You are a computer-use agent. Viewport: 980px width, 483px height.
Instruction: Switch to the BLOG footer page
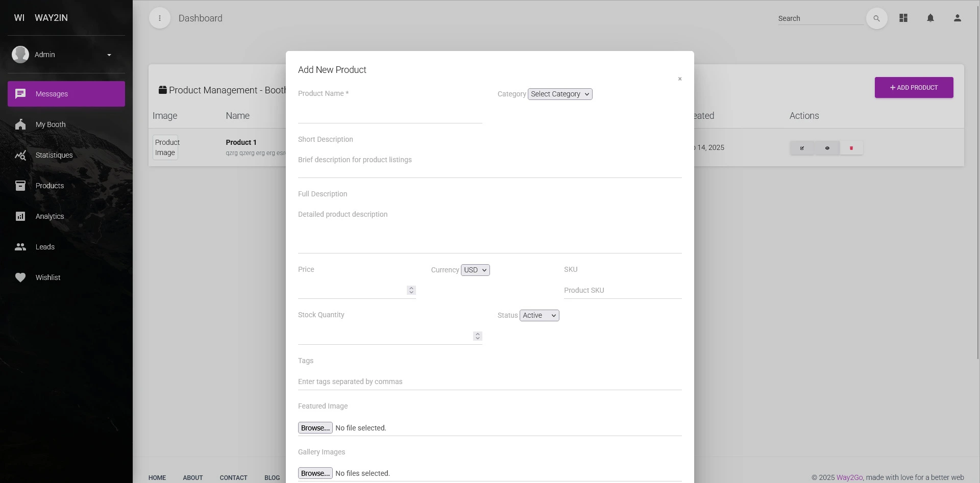click(x=272, y=478)
